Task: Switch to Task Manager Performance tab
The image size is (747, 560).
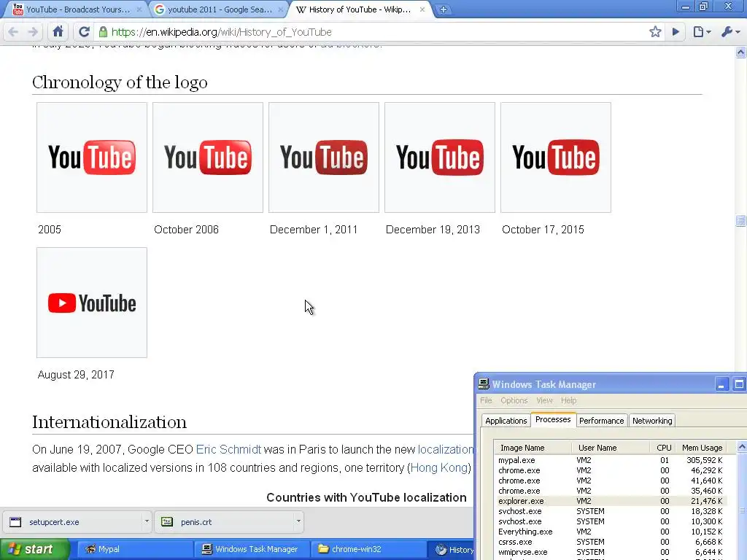Action: point(602,421)
